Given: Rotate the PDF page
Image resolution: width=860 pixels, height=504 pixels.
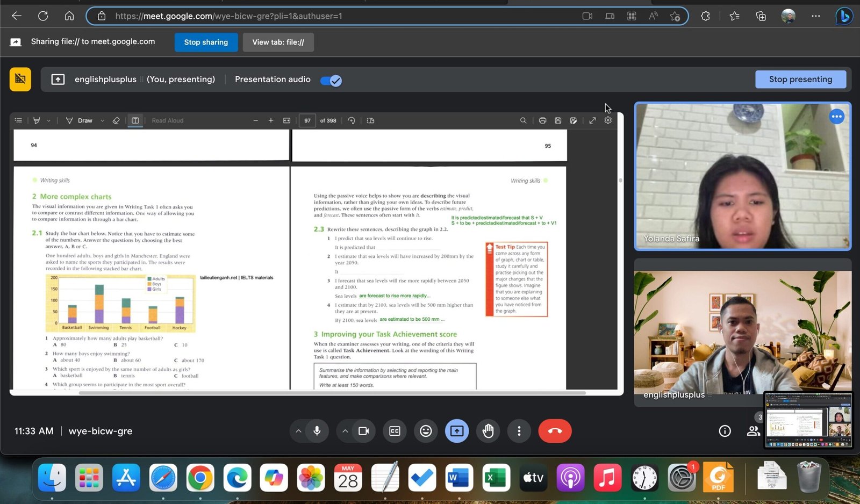Looking at the screenshot, I should click(x=352, y=120).
